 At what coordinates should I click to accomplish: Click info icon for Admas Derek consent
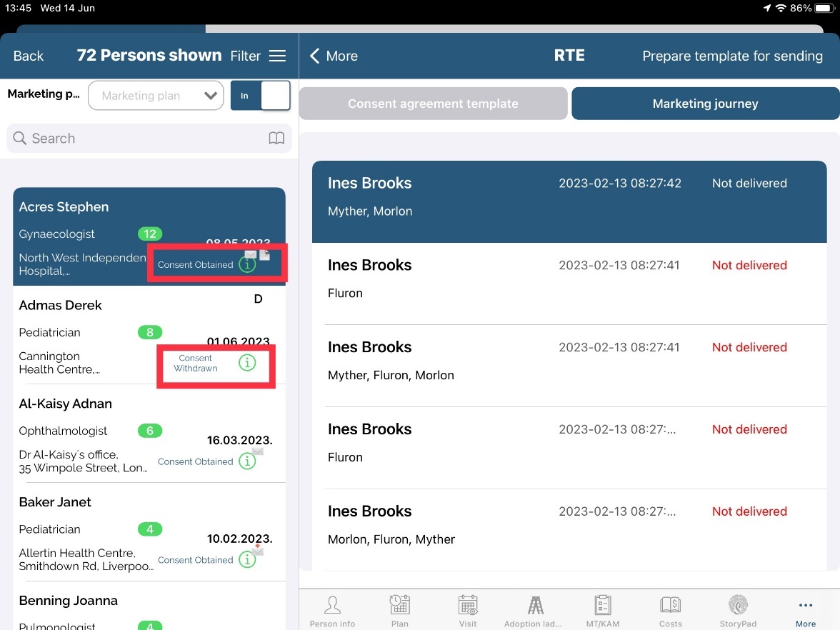[x=247, y=364]
